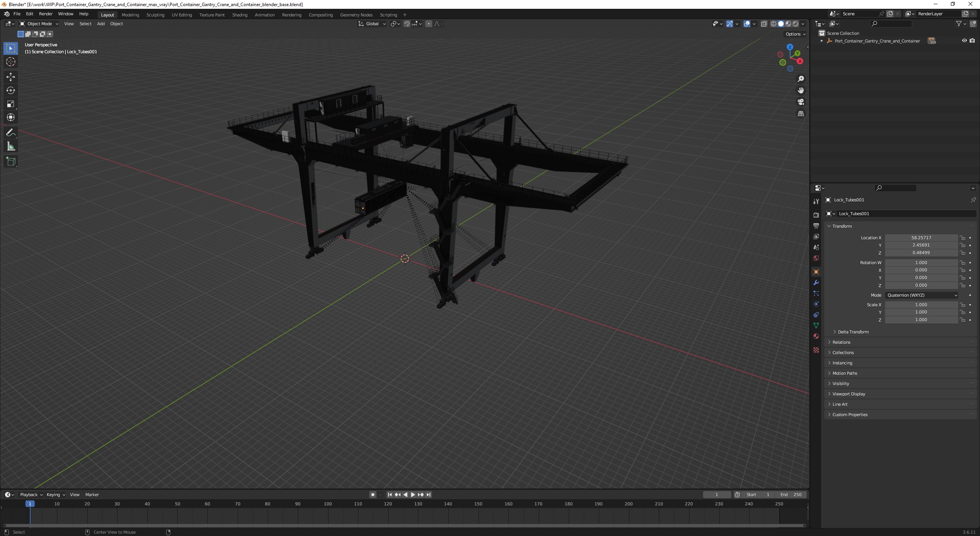
Task: Open Modifiers properties wrench tab
Action: (x=816, y=283)
